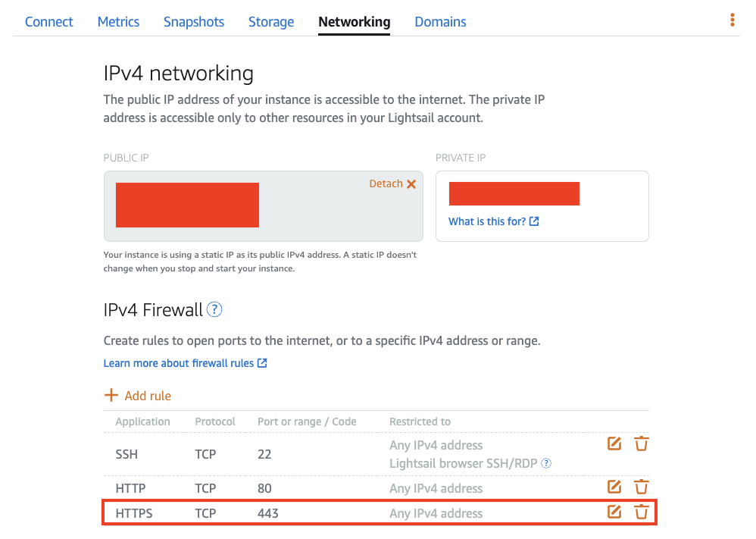This screenshot has height=539, width=756.
Task: Delete the SSH firewall rule
Action: [641, 443]
